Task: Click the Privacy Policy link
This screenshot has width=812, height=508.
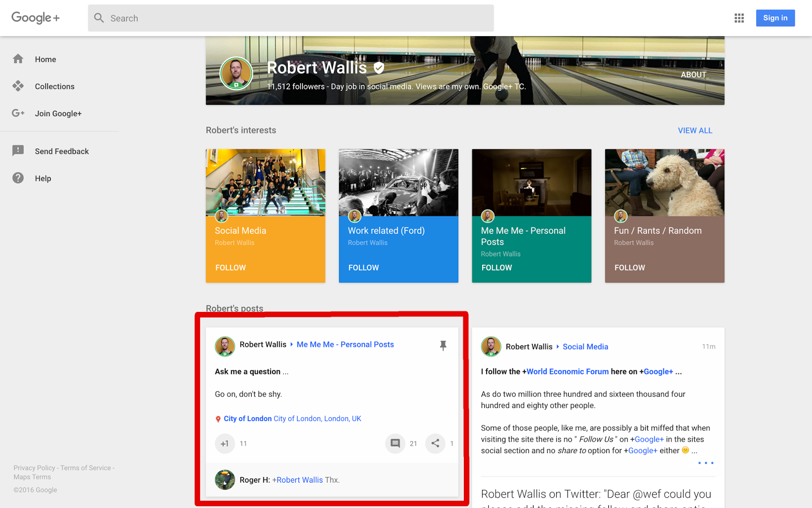Action: tap(34, 468)
